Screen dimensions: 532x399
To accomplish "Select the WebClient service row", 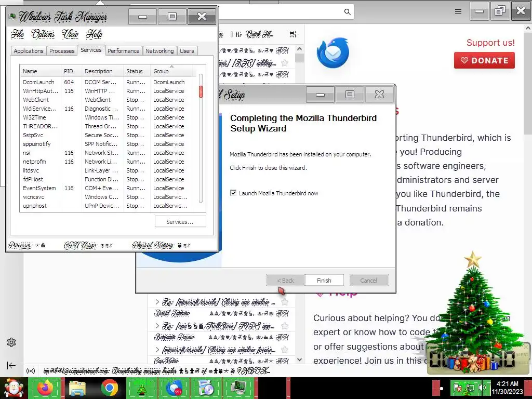I will point(106,100).
